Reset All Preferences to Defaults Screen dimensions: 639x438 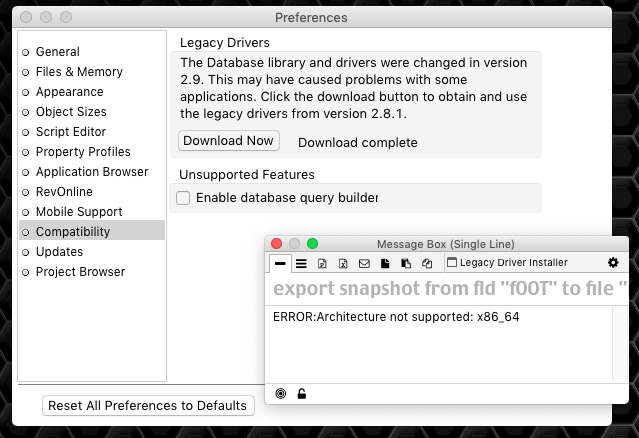(x=148, y=405)
